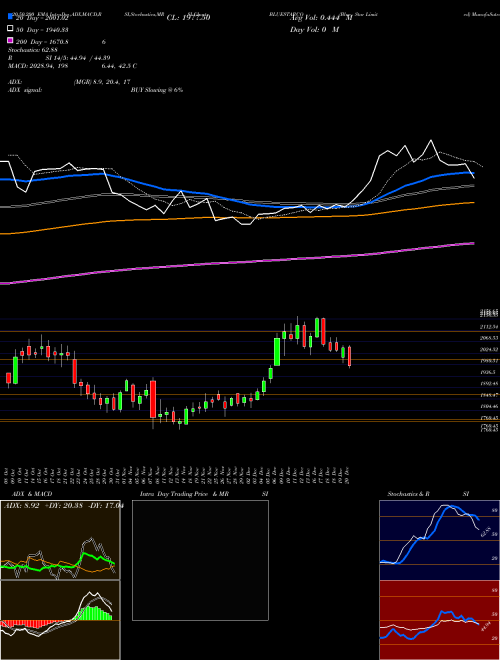Click the 2112.54 price axis label

tap(490, 327)
